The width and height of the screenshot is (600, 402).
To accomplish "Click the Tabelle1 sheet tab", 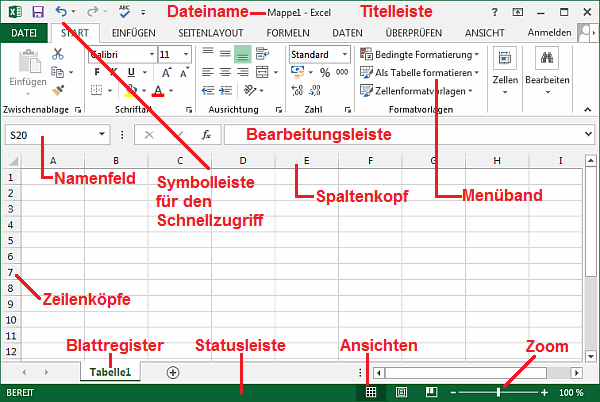I will 110,372.
